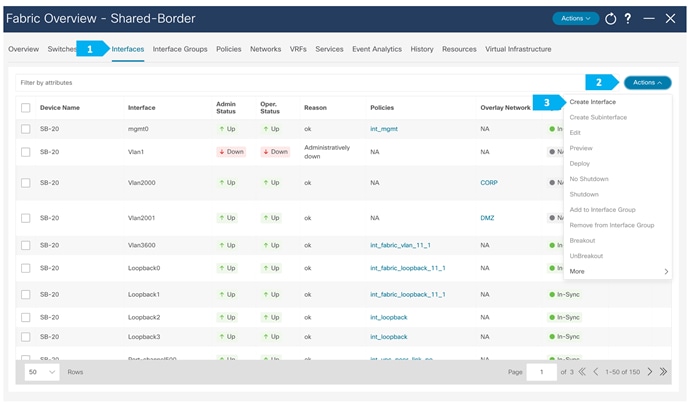695x404 pixels.
Task: Check the Loopback3 row checkbox
Action: [x=26, y=337]
